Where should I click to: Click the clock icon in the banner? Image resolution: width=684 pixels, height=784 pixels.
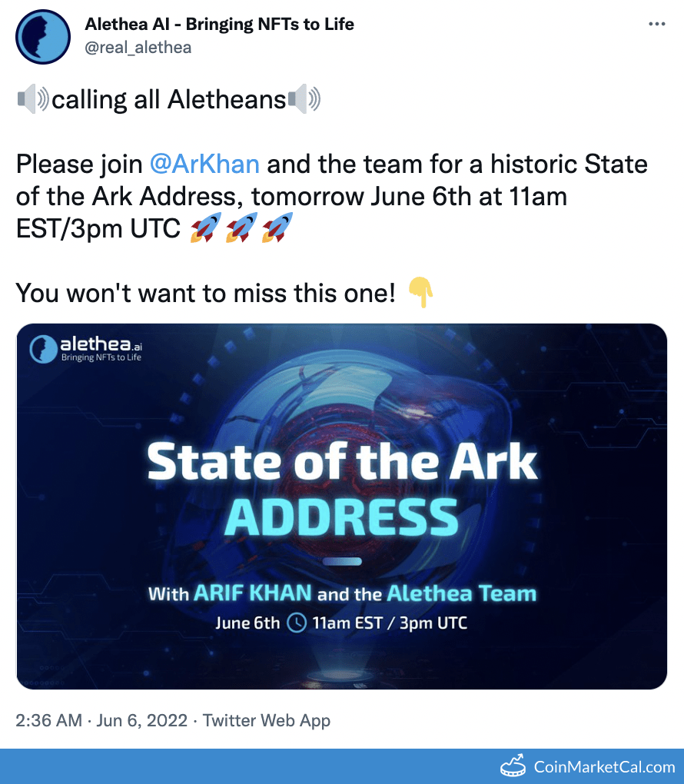pyautogui.click(x=296, y=623)
